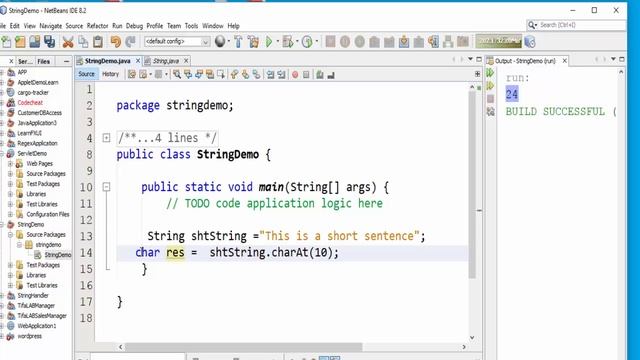Collapse the main method fold at line 10

(x=106, y=187)
